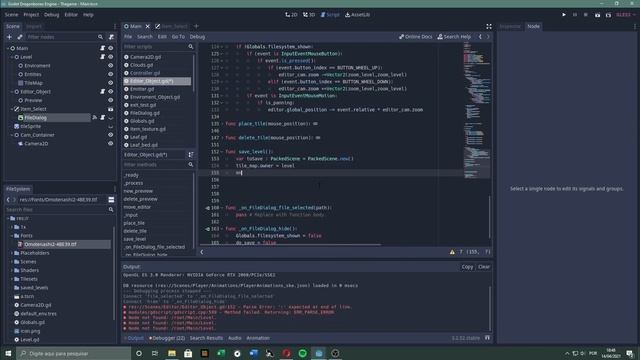This screenshot has height=360, width=640.
Task: Open Search Help
Action: [454, 37]
